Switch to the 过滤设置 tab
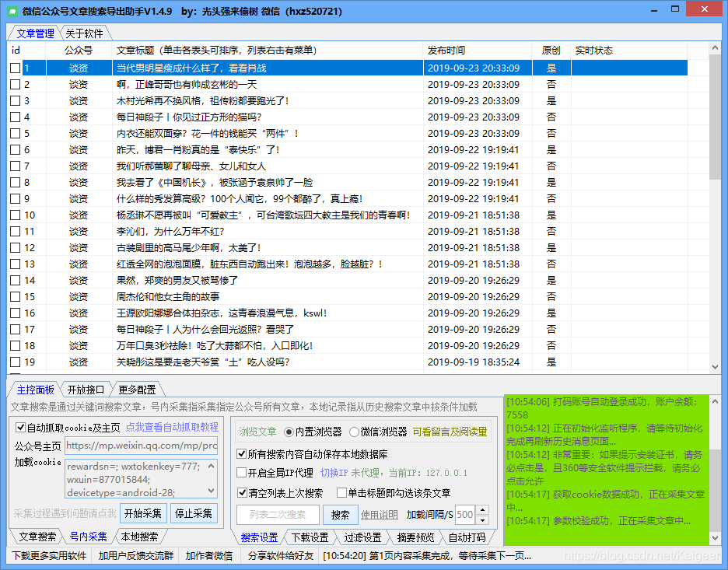This screenshot has height=570, width=728. coord(362,537)
